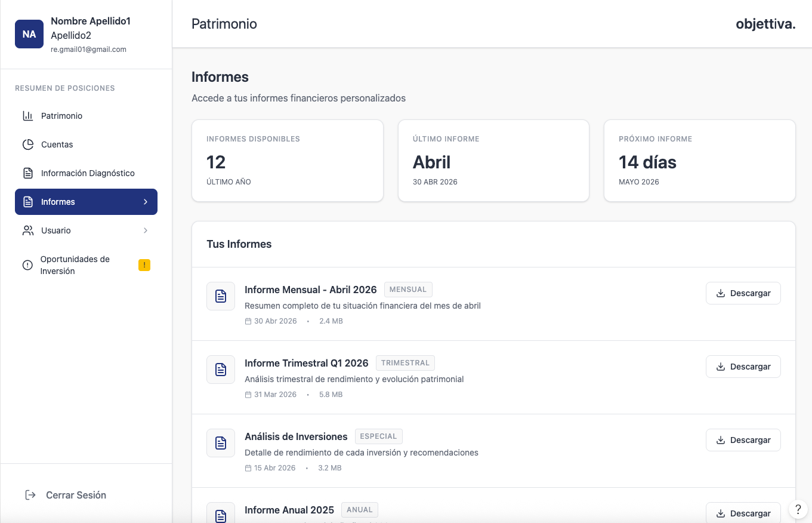This screenshot has width=812, height=523.
Task: Click the Informes sidebar document icon
Action: click(28, 202)
